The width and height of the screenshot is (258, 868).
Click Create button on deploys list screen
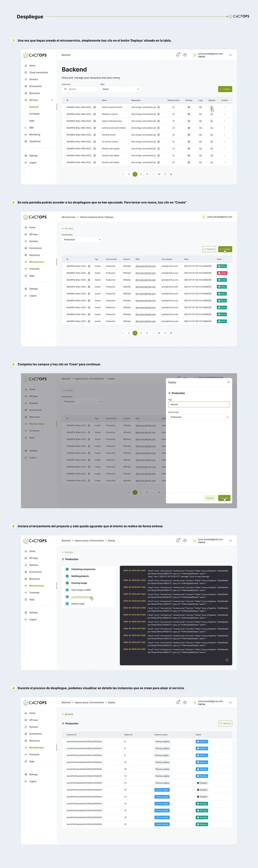225,249
